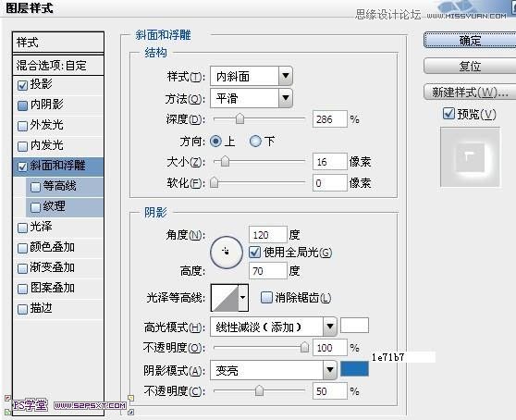Check the 渐变叠加 gradient overlay checkbox
This screenshot has width=516, height=420.
tap(22, 268)
